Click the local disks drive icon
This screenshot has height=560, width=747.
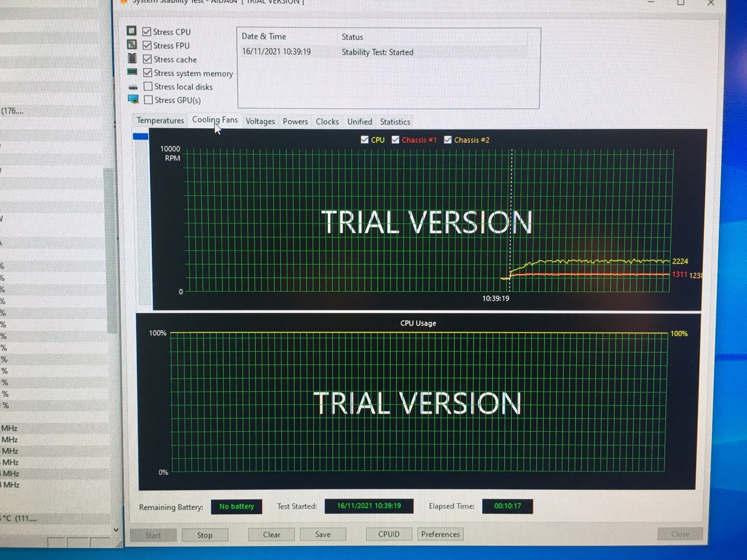pyautogui.click(x=133, y=87)
